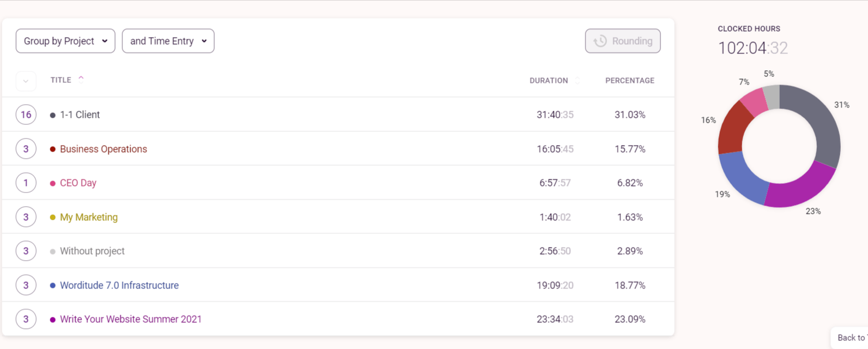868x349 pixels.
Task: Sort the table by Duration column
Action: pos(548,81)
